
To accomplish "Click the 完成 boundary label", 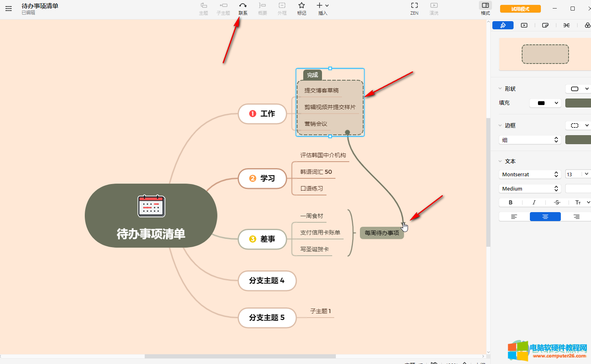I will coord(313,75).
